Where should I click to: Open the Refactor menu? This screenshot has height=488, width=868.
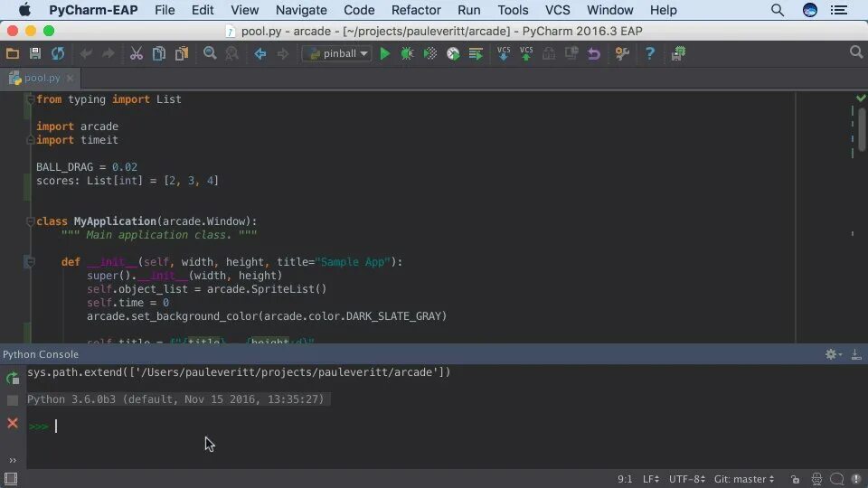click(x=416, y=10)
